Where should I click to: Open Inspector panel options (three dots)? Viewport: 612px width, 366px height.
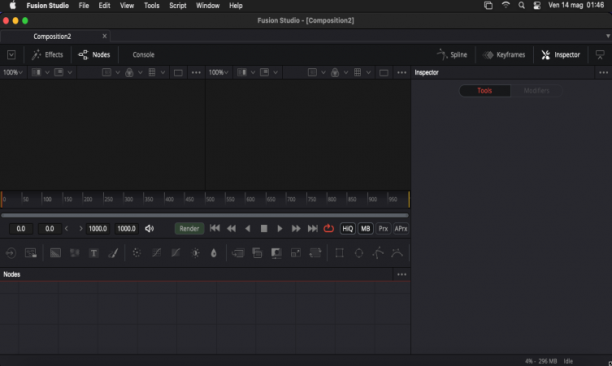[x=603, y=73]
